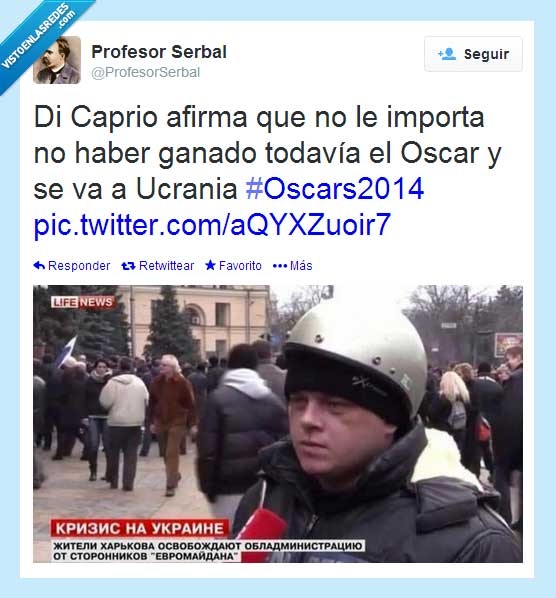Image resolution: width=556 pixels, height=598 pixels.
Task: Click the Retwittear arrows icon
Action: (x=128, y=266)
